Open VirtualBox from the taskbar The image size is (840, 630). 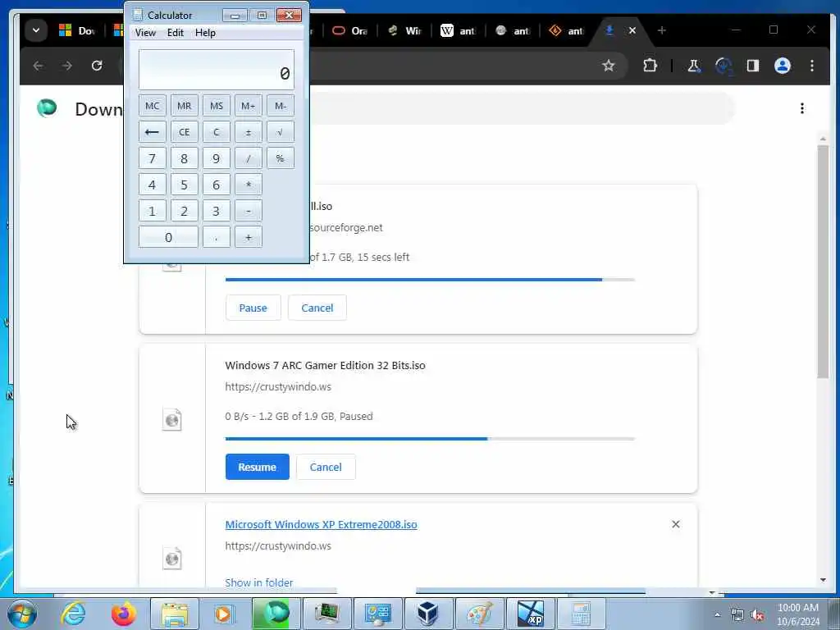428,614
